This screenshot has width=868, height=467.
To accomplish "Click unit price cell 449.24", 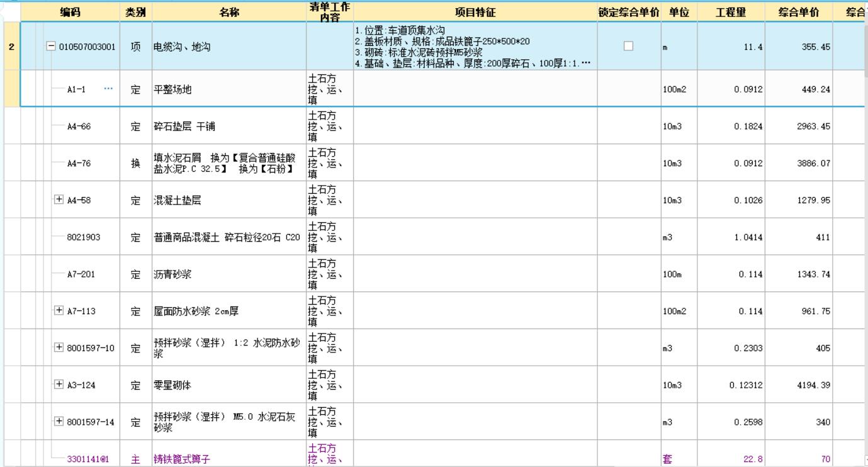I will tap(799, 89).
